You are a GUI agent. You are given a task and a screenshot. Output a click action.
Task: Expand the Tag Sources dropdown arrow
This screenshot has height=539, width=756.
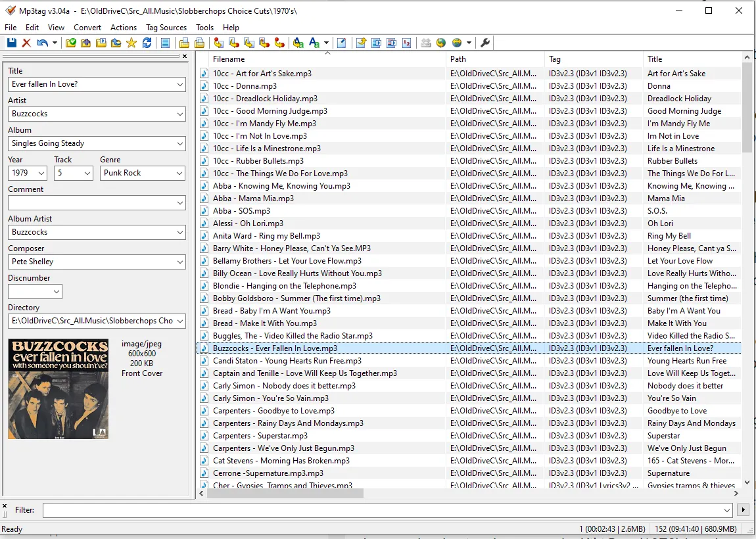click(x=469, y=43)
